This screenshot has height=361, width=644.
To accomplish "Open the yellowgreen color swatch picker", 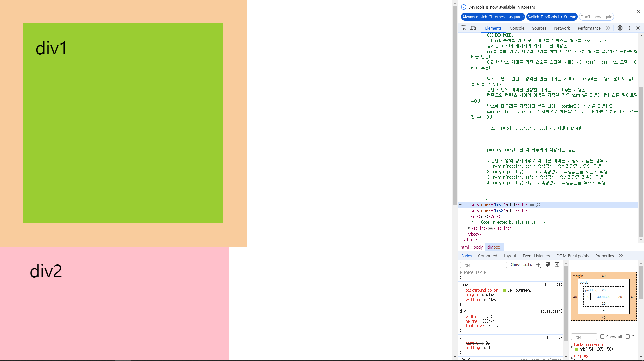I will tap(505, 290).
